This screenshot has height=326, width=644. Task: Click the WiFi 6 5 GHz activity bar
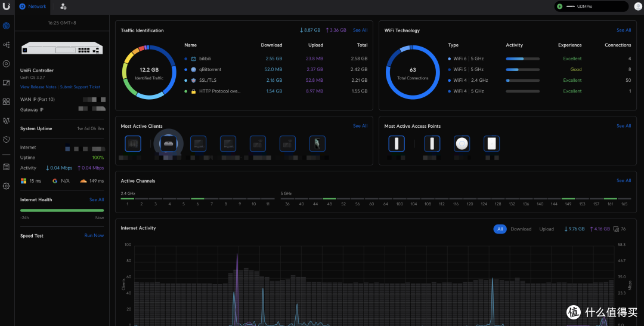coord(522,59)
